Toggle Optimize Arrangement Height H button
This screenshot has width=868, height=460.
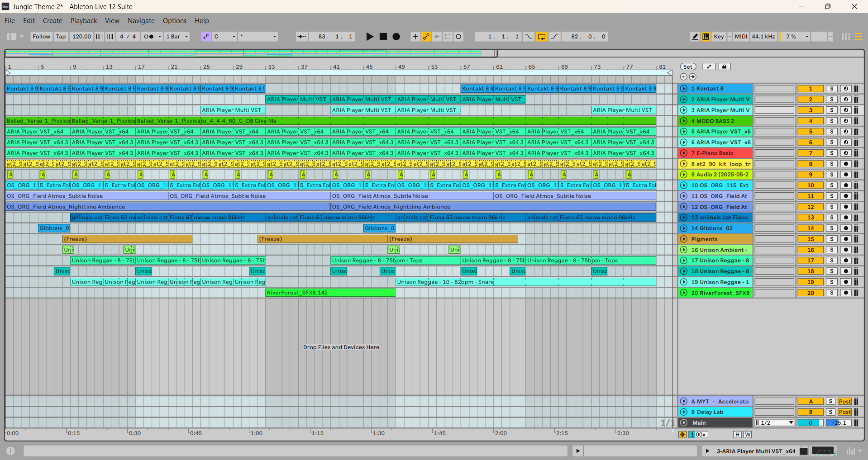tap(737, 434)
